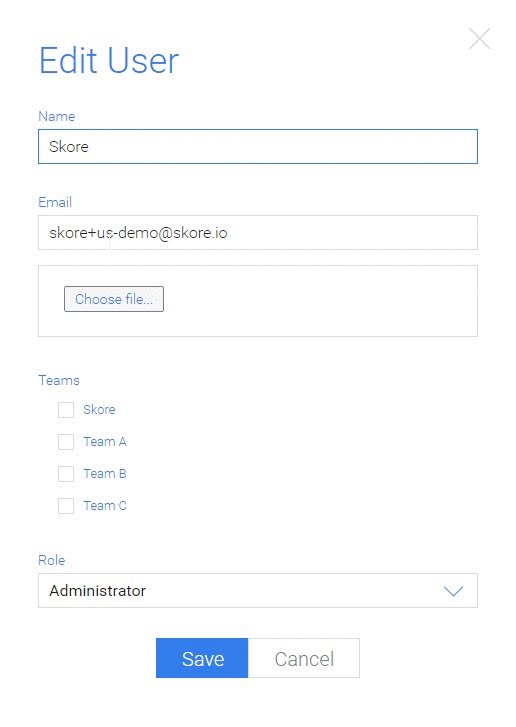
Task: Click the Name field containing Skore
Action: pos(258,147)
